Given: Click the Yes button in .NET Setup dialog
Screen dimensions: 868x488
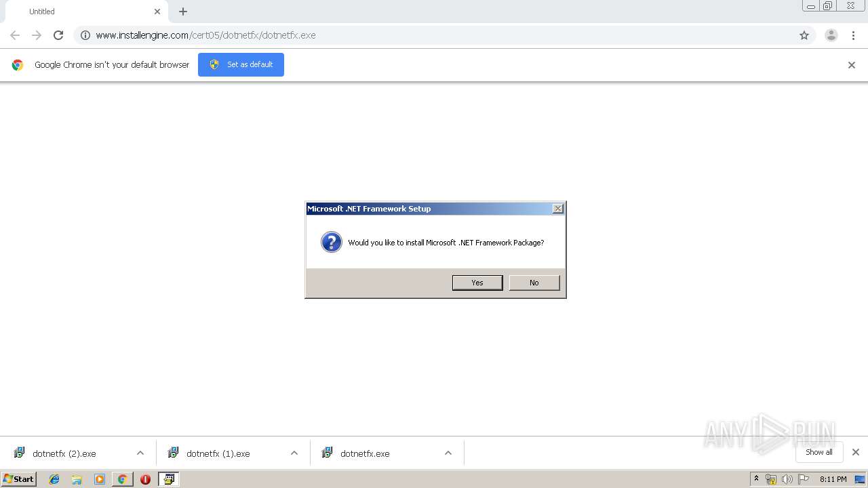Looking at the screenshot, I should (477, 283).
